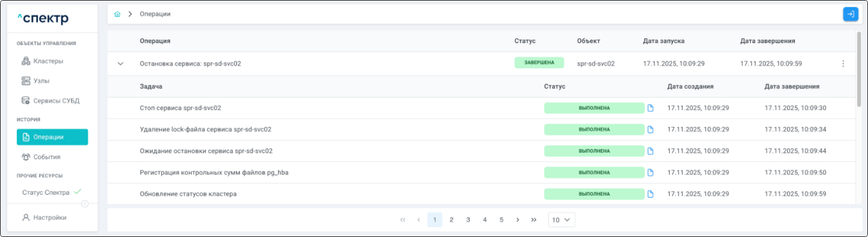
Task: Open Кластеры in the sidebar
Action: click(48, 61)
